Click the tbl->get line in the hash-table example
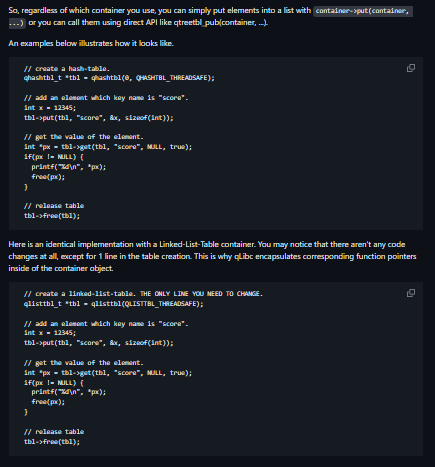Screen dimensions: 435x467 tap(108, 147)
